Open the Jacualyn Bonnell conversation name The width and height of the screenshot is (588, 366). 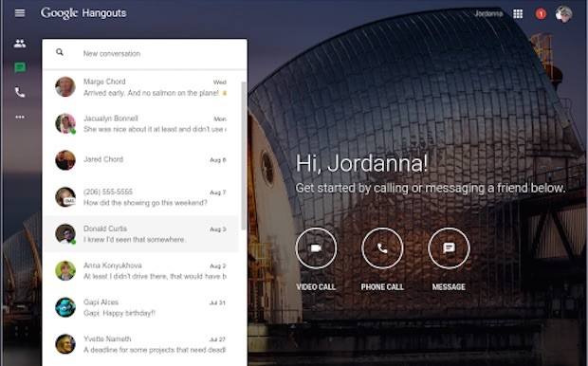coord(111,119)
